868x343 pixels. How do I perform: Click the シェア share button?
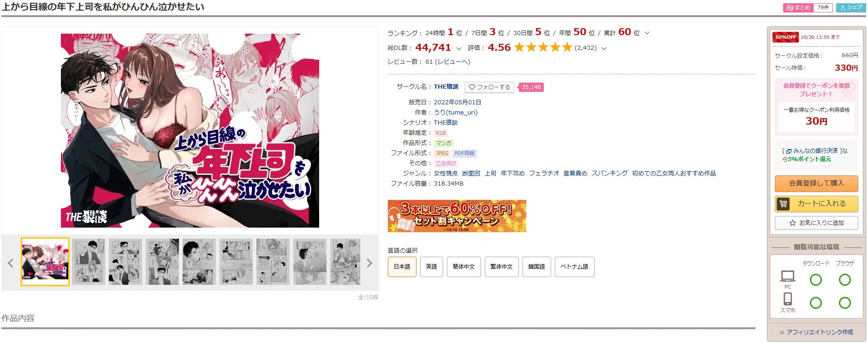point(851,7)
